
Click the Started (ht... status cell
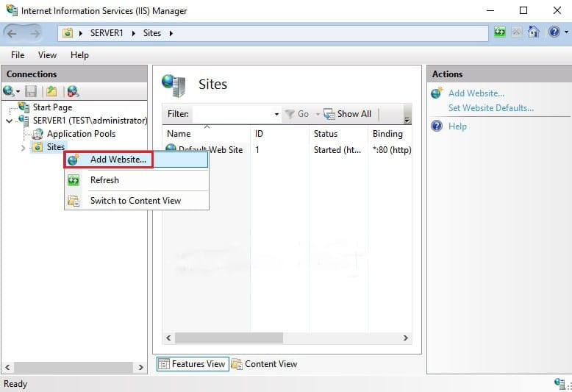(337, 150)
